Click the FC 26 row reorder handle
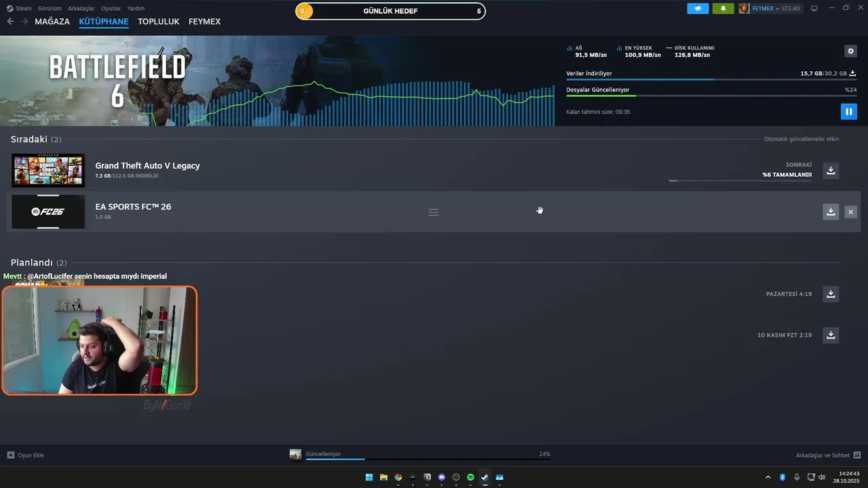 click(x=433, y=212)
